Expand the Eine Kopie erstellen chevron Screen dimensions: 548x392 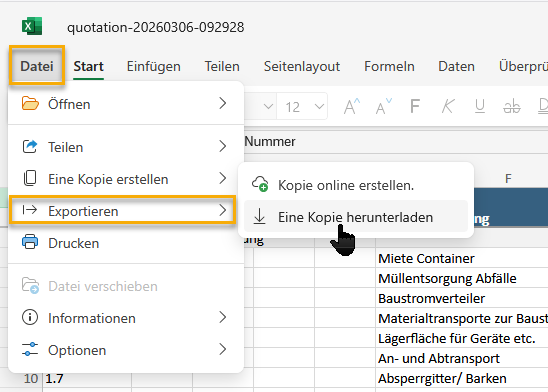point(223,178)
